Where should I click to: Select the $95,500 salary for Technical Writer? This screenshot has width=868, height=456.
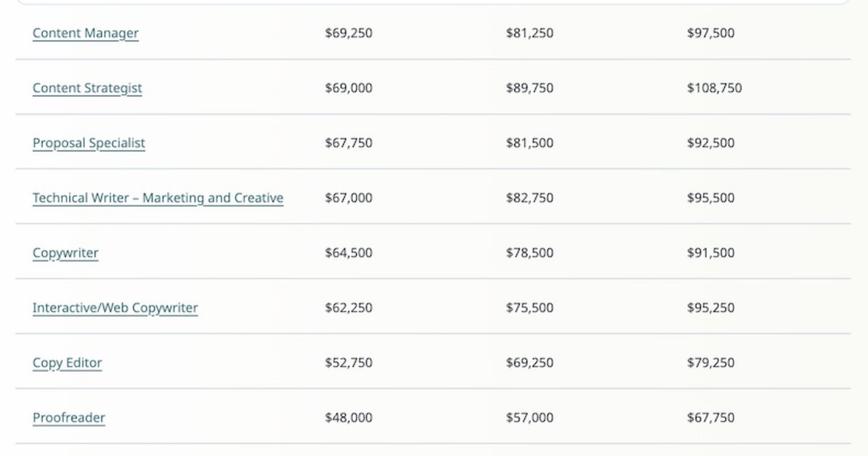(710, 198)
